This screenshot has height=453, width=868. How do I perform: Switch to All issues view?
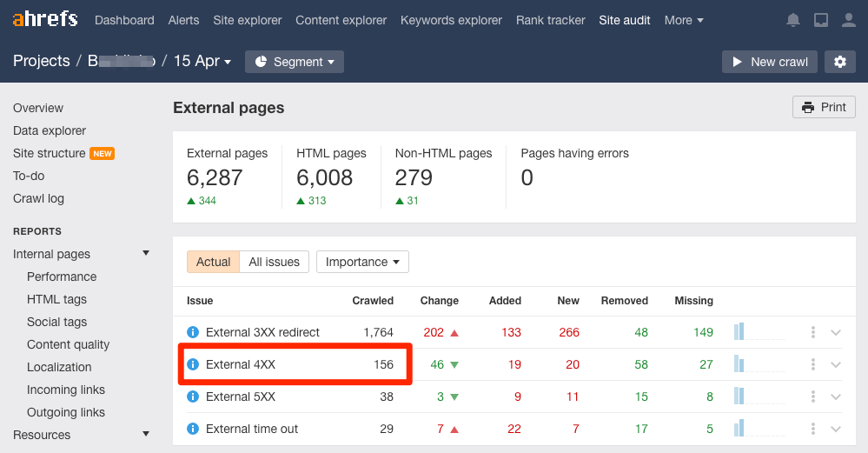click(x=274, y=262)
